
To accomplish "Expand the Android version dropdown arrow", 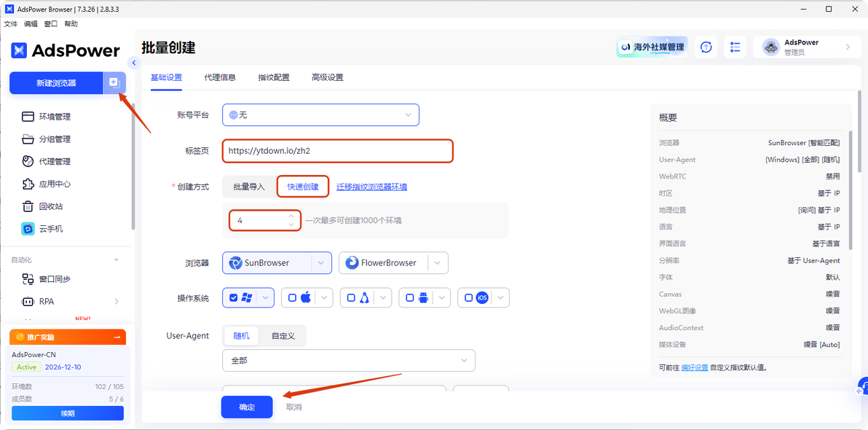I will click(x=442, y=297).
